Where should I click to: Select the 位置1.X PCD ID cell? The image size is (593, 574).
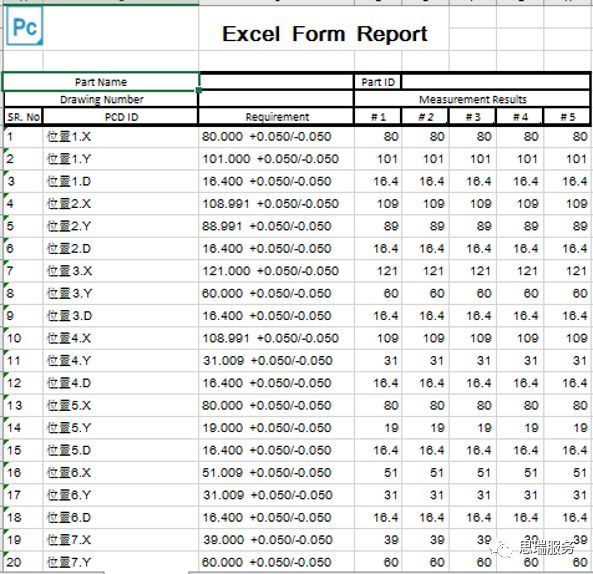(121, 137)
